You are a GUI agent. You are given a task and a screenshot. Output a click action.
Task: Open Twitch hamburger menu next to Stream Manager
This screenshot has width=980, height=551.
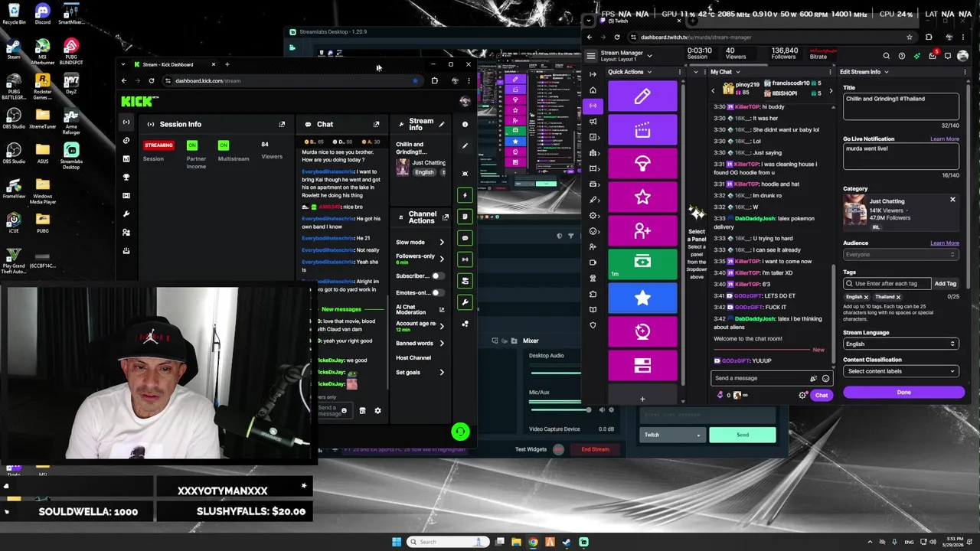(x=590, y=56)
